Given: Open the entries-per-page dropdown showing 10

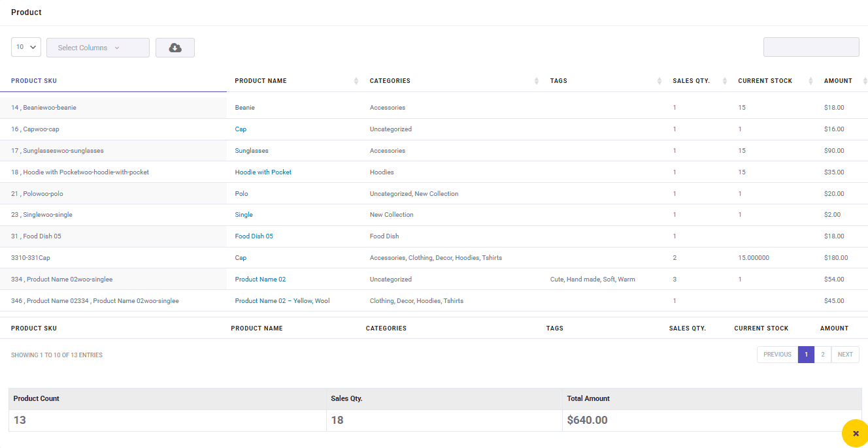Looking at the screenshot, I should point(25,47).
